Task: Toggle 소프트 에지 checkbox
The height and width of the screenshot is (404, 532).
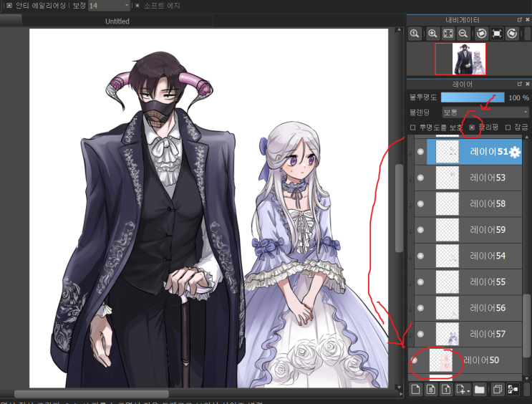Action: pos(137,6)
